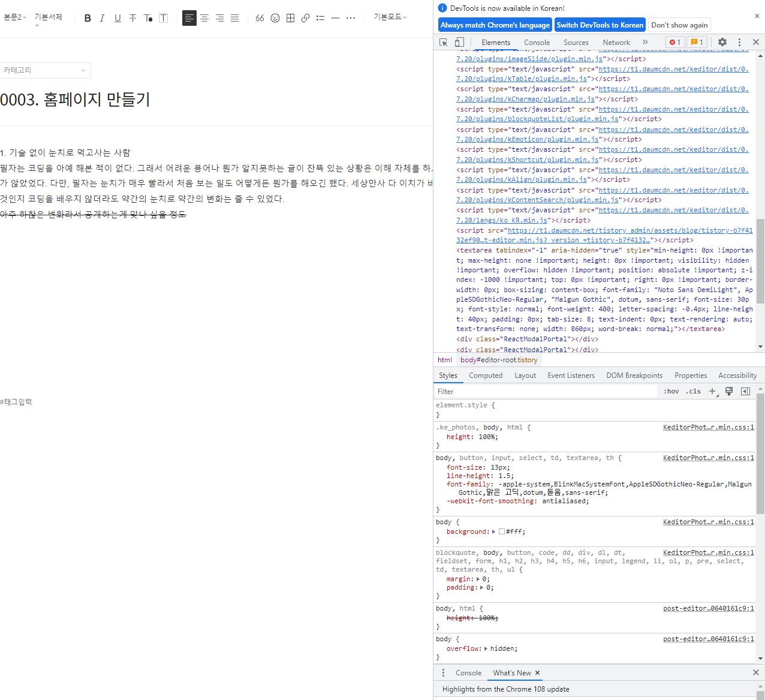765x700 pixels.
Task: Insert a blockquote with the quote icon
Action: 260,18
